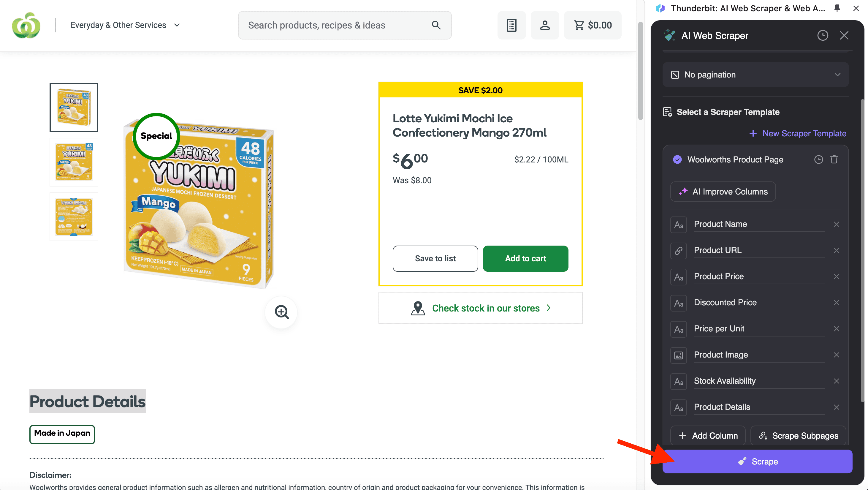
Task: Click the image zoom magnifier icon
Action: click(x=281, y=312)
